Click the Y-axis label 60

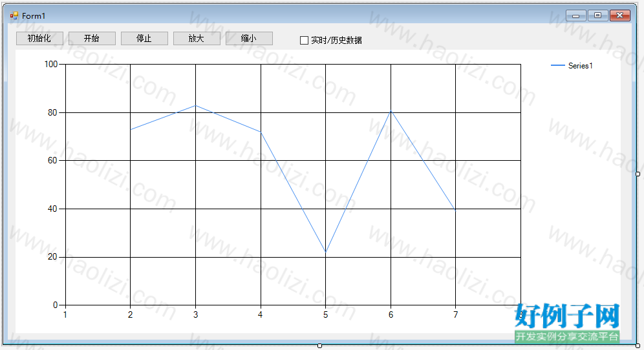click(52, 160)
